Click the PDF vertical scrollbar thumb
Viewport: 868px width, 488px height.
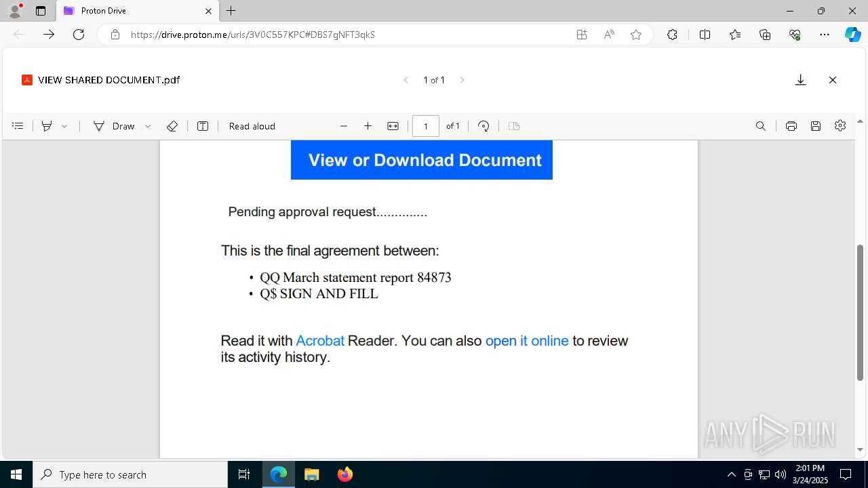click(861, 312)
